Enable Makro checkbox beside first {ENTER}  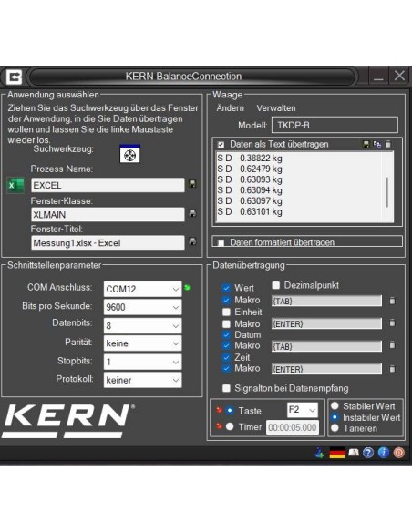tap(226, 323)
